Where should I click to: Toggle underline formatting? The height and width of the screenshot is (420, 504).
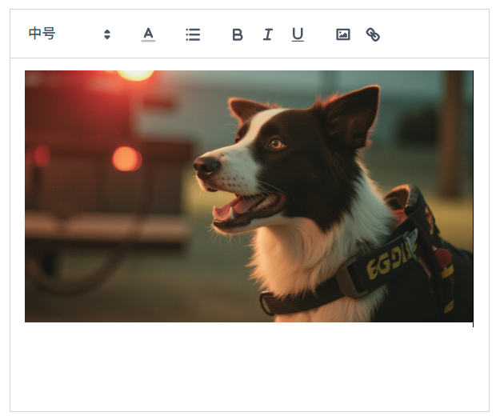coord(298,34)
